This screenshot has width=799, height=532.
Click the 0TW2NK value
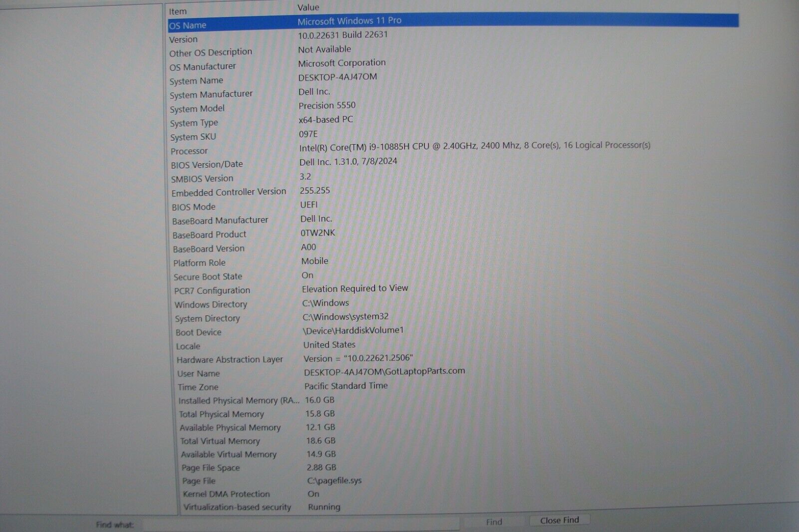tap(318, 233)
